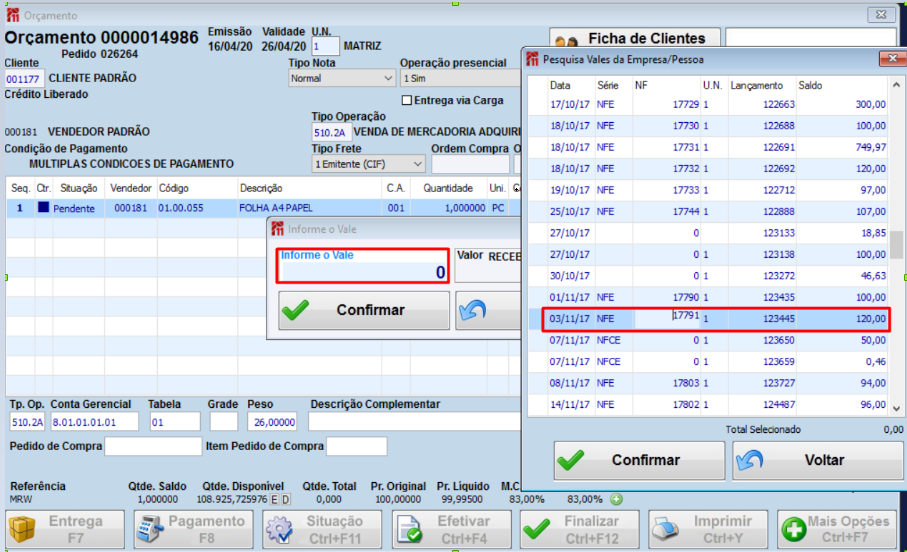The height and width of the screenshot is (552, 907).
Task: Select vale row dated 19/10/17
Action: (x=709, y=190)
